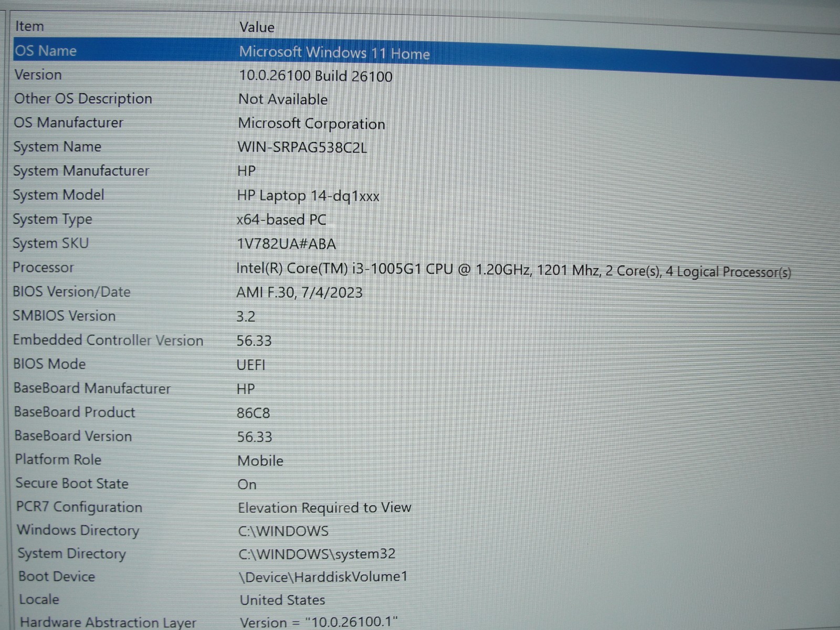
Task: Select the PCR7 Configuration row
Action: tap(79, 507)
